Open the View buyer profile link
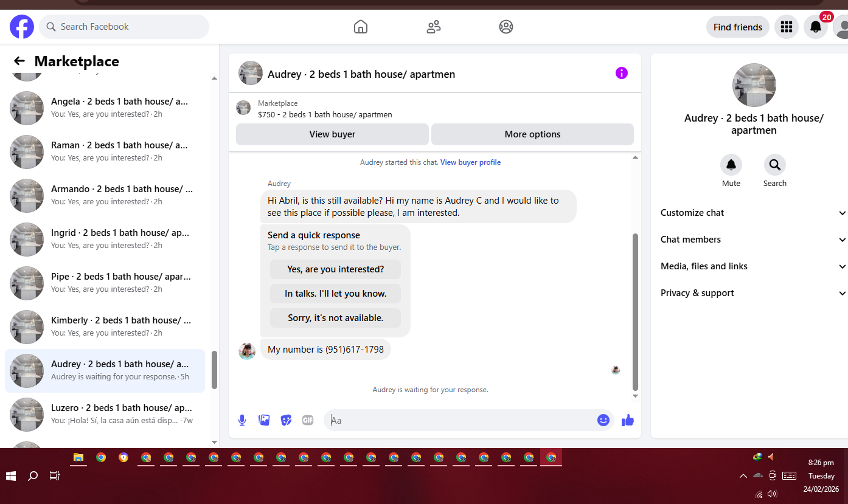 (470, 162)
